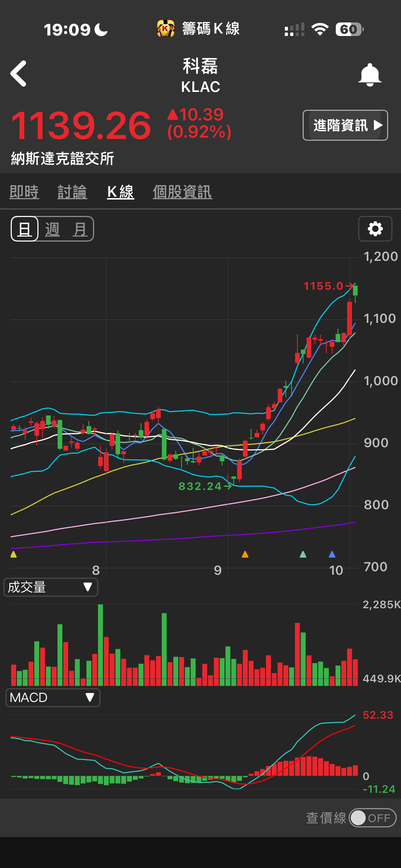
Task: Open chart settings gear icon
Action: coord(375,229)
